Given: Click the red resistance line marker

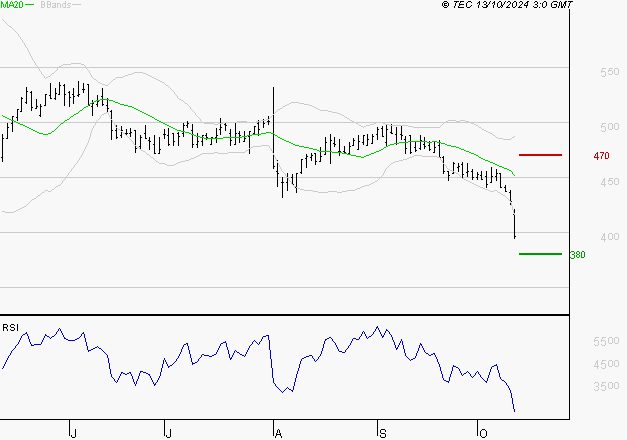Looking at the screenshot, I should (x=540, y=155).
